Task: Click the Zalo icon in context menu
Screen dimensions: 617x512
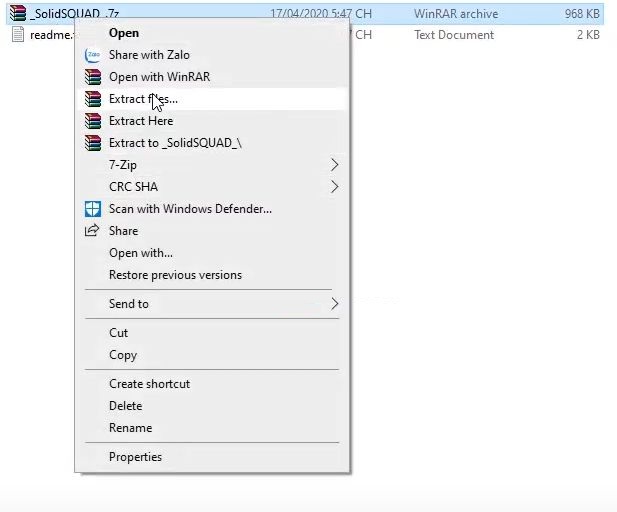Action: tap(93, 55)
